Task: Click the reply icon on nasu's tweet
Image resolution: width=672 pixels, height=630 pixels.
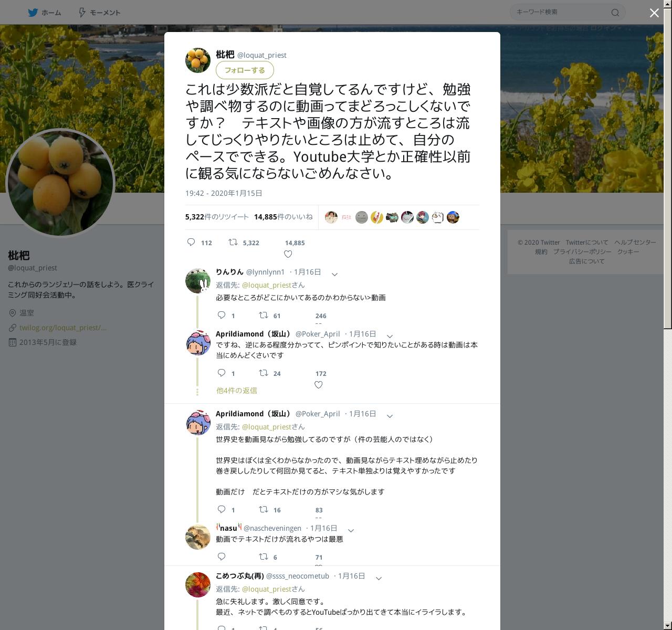Action: point(222,556)
